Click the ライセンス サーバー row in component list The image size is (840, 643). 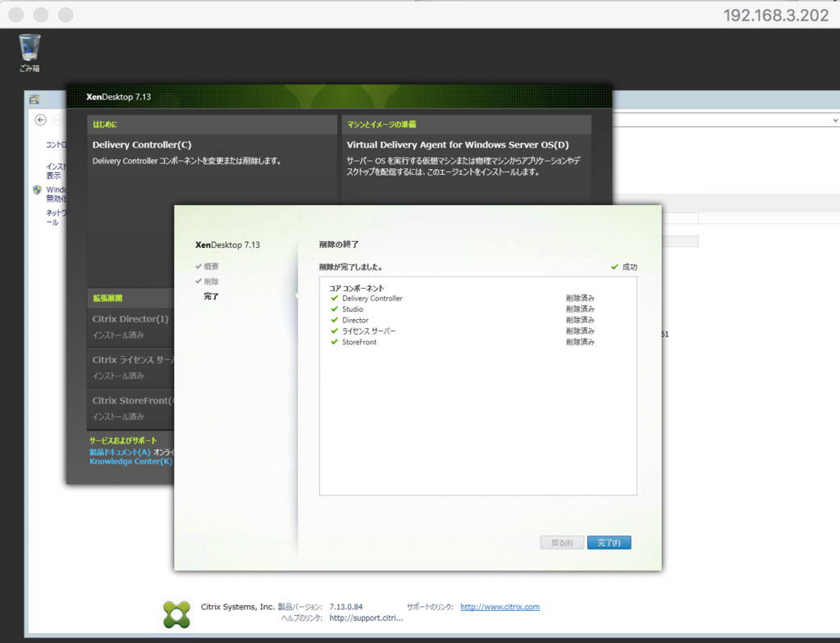tap(463, 331)
